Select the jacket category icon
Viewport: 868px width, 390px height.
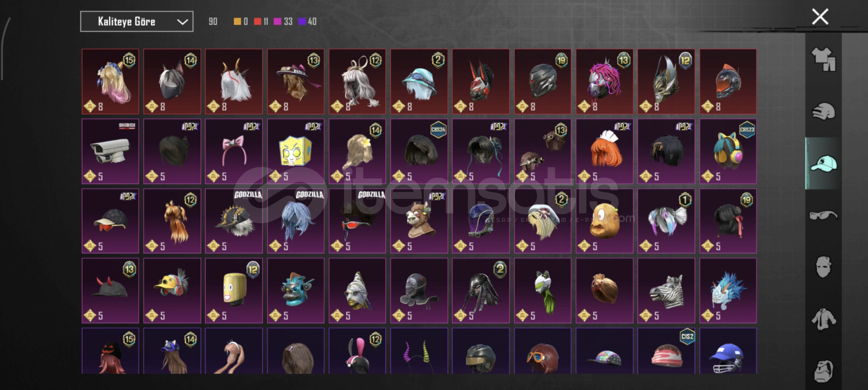[824, 319]
